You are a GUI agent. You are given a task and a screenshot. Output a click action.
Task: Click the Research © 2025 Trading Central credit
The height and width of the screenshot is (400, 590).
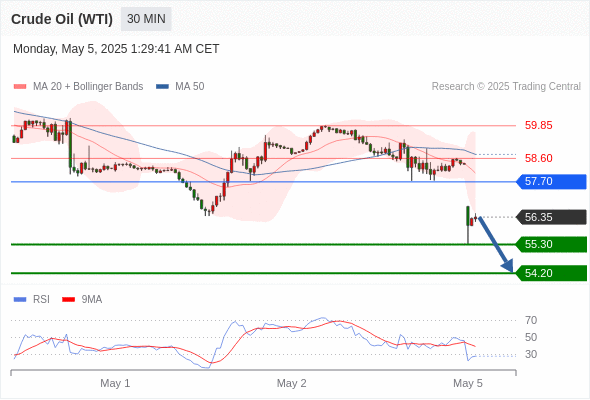[506, 87]
